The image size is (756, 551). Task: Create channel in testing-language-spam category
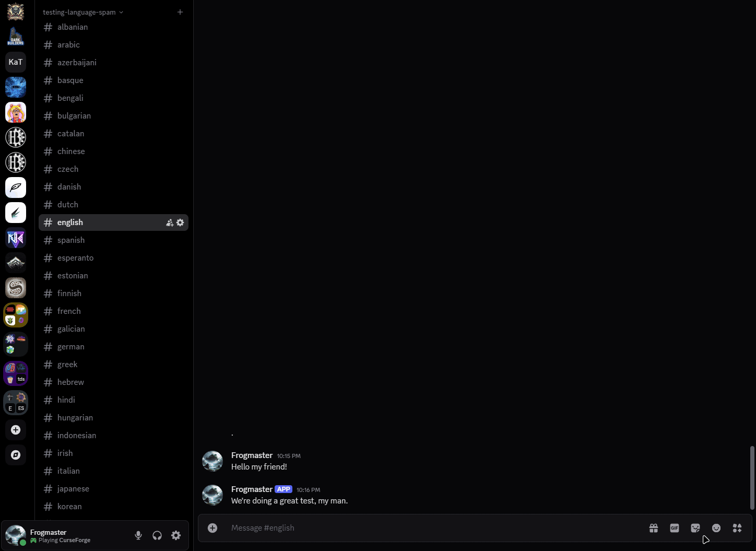180,12
